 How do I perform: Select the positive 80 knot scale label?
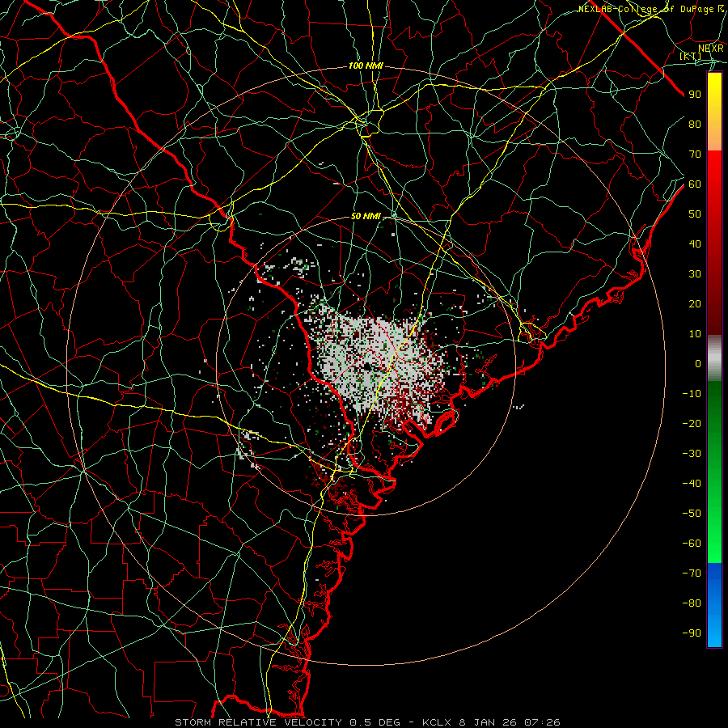click(x=695, y=125)
